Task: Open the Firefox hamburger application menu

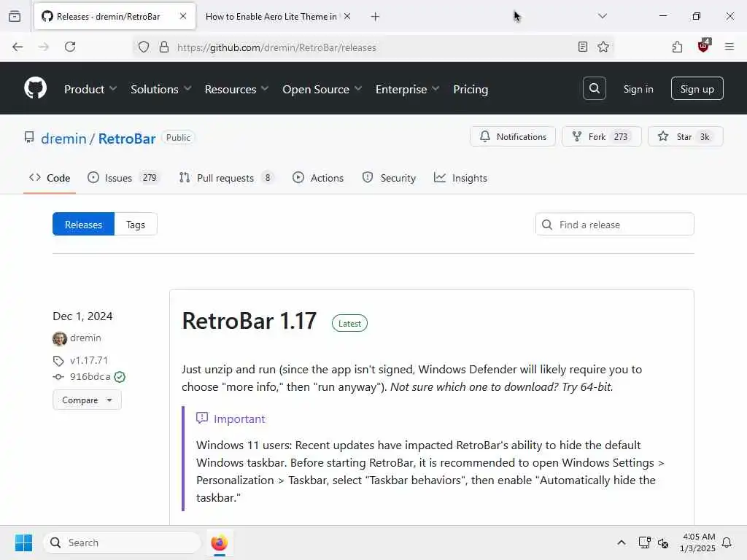Action: 729,47
